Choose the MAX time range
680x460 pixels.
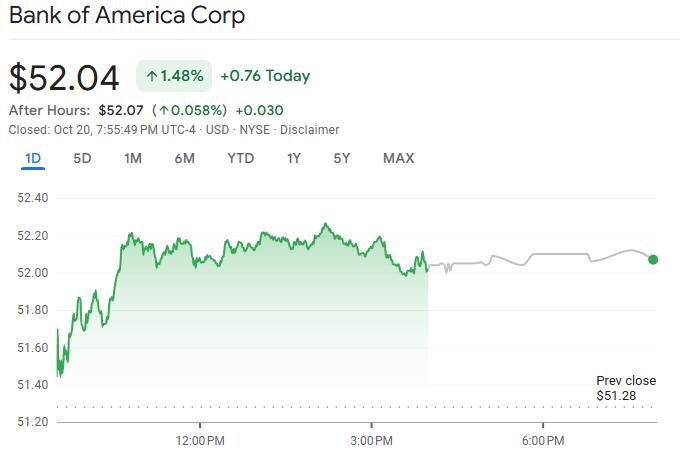[x=398, y=158]
